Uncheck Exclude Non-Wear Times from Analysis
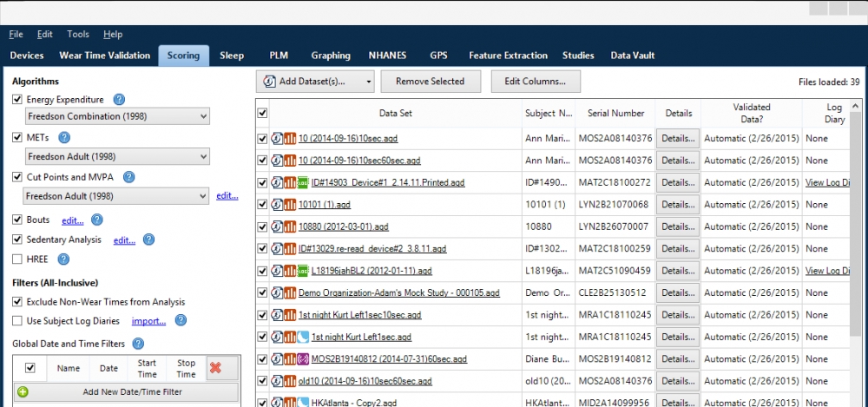The width and height of the screenshot is (868, 407). click(x=17, y=302)
